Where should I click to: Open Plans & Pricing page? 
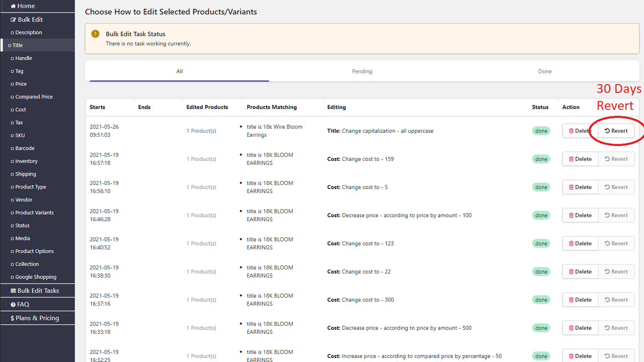[37, 318]
